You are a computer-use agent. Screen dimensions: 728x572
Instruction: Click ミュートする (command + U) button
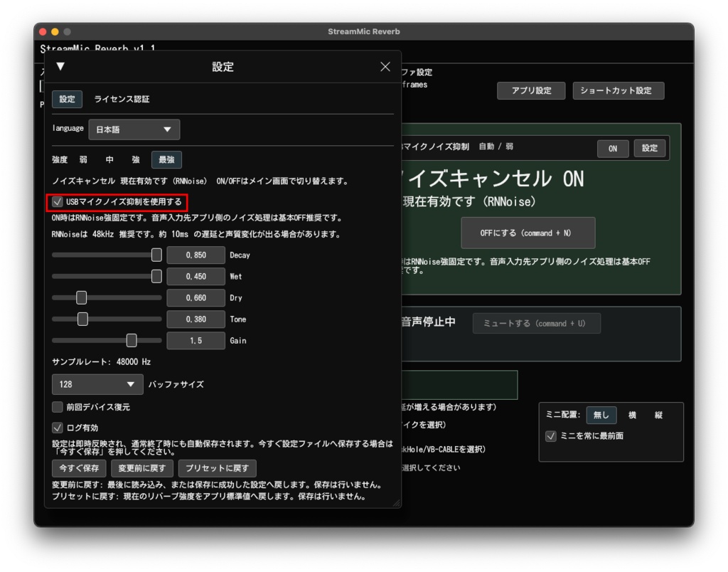(x=536, y=324)
